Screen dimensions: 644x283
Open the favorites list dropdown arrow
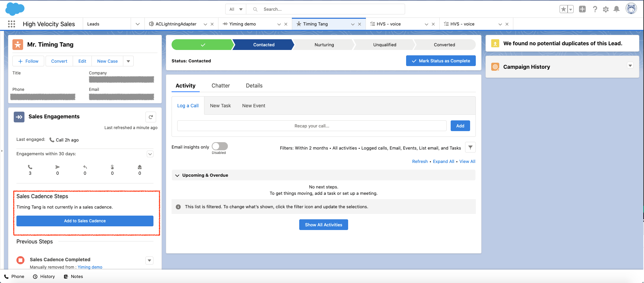571,9
